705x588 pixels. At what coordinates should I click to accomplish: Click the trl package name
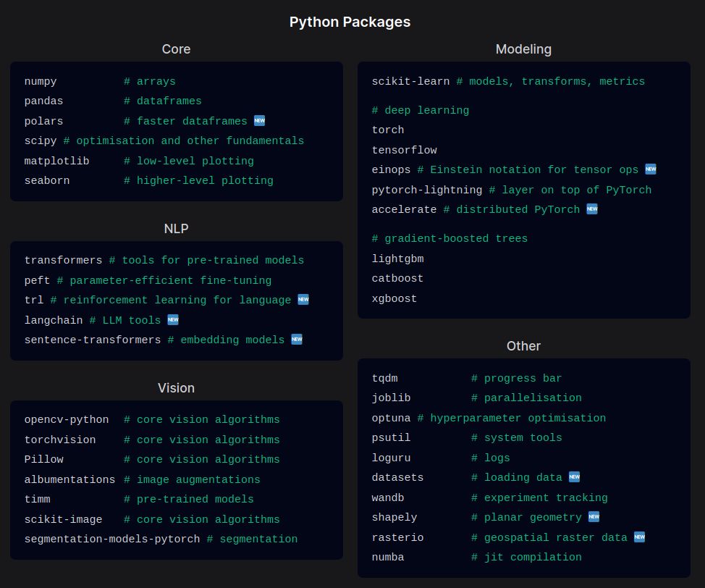pos(34,300)
